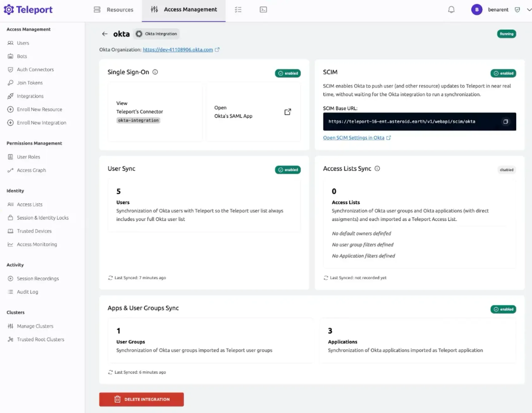Click the enabled badge on SCIM card
This screenshot has width=532, height=413.
pyautogui.click(x=503, y=73)
